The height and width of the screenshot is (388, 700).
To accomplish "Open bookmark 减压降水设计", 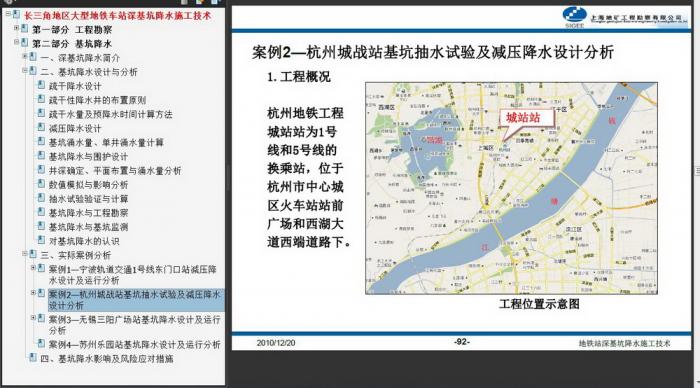I will (75, 129).
